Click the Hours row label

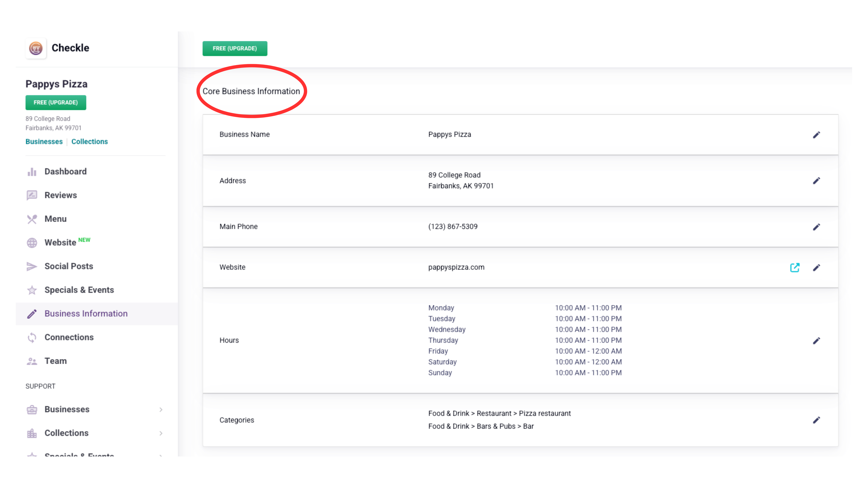tap(229, 341)
